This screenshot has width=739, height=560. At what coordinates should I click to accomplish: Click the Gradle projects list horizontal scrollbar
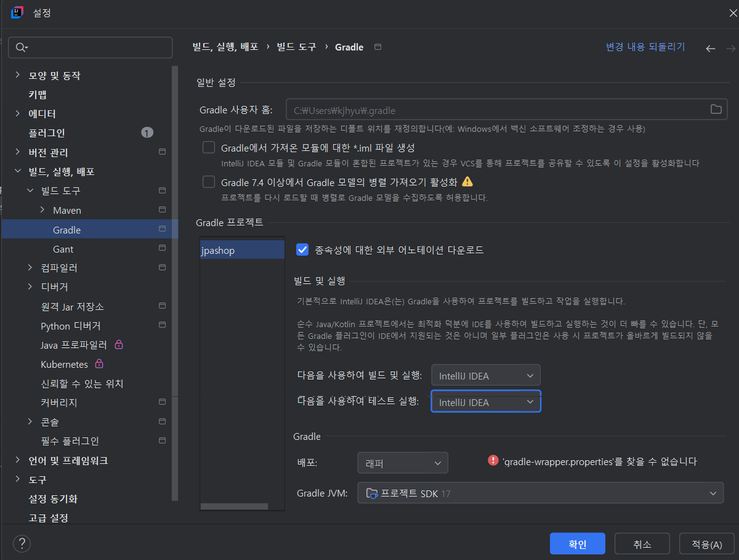coord(234,506)
